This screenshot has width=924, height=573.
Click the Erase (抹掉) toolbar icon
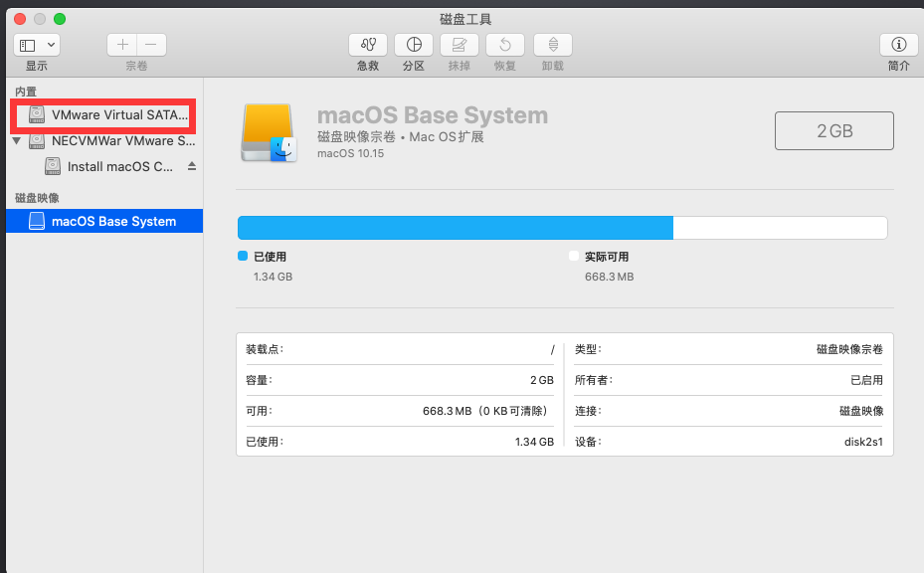pyautogui.click(x=459, y=45)
